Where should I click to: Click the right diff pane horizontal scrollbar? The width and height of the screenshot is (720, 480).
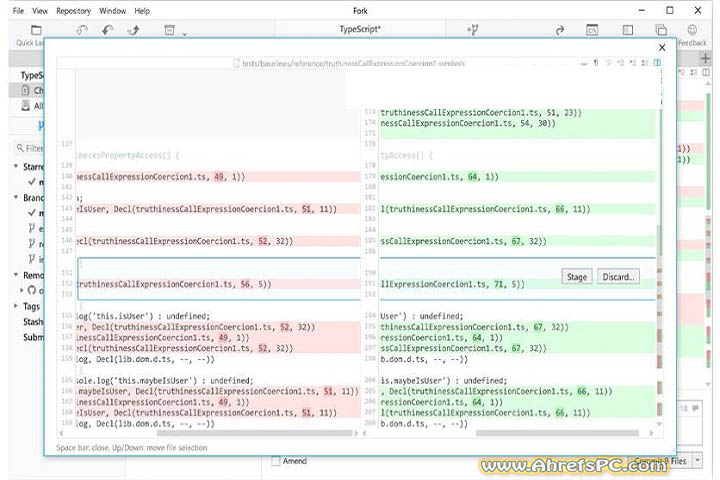coord(557,433)
